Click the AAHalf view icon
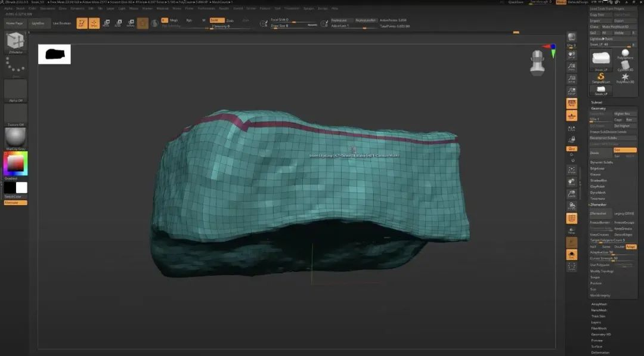 [x=571, y=91]
